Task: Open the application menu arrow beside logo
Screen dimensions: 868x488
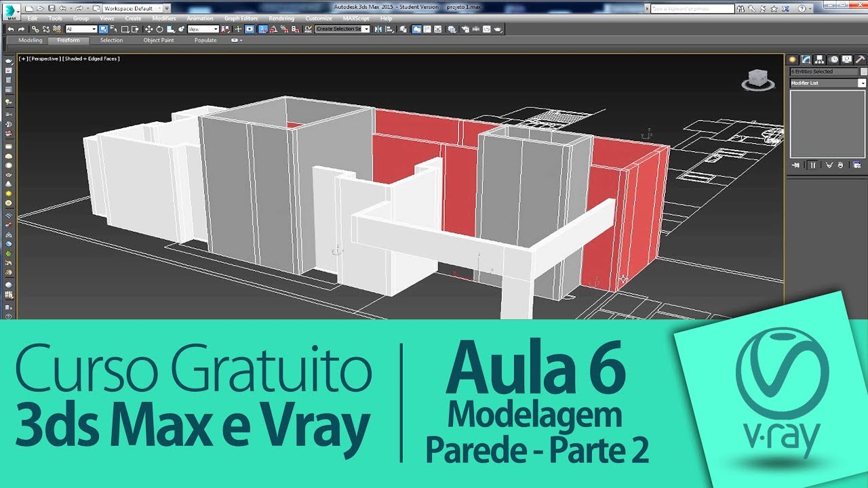Action: (x=20, y=13)
